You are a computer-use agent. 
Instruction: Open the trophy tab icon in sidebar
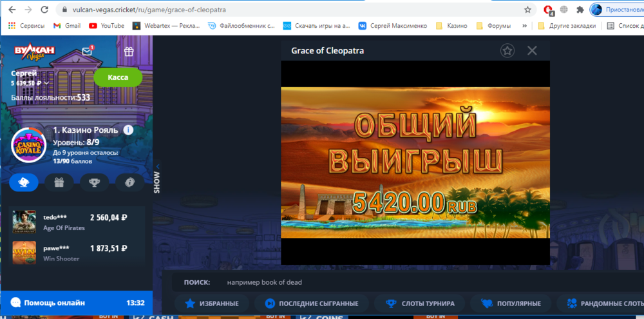(x=94, y=182)
